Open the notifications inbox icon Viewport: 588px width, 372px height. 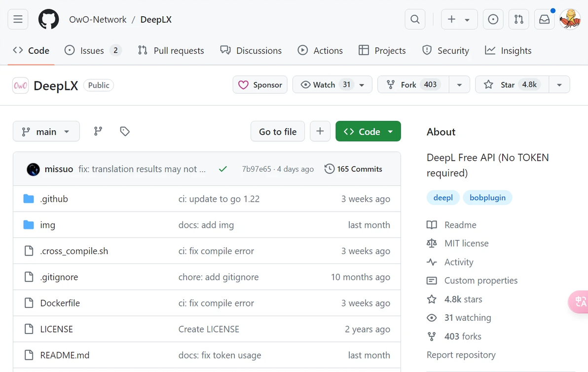(544, 20)
